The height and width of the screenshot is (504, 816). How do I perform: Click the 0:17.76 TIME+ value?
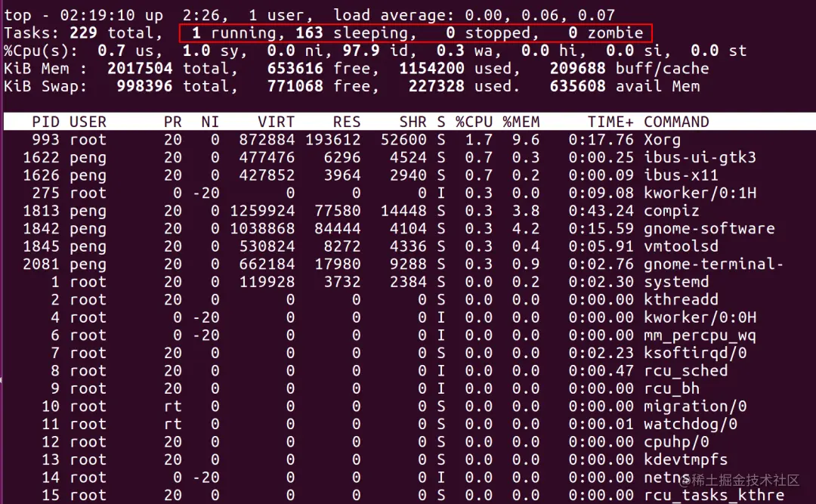pyautogui.click(x=601, y=140)
